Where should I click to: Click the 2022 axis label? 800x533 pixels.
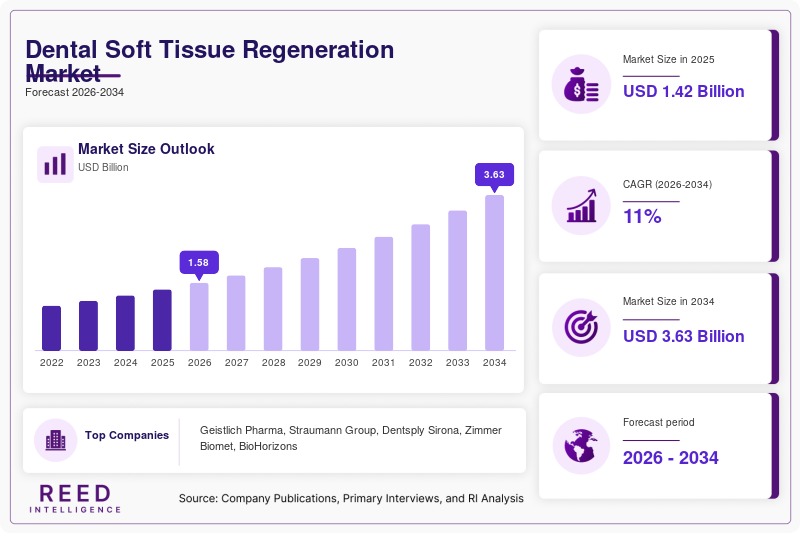52,363
